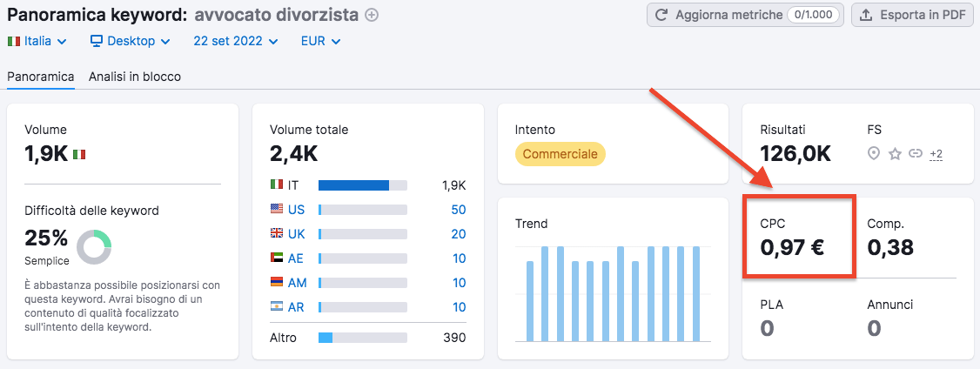Switch to the Panoramica tab

pyautogui.click(x=40, y=77)
